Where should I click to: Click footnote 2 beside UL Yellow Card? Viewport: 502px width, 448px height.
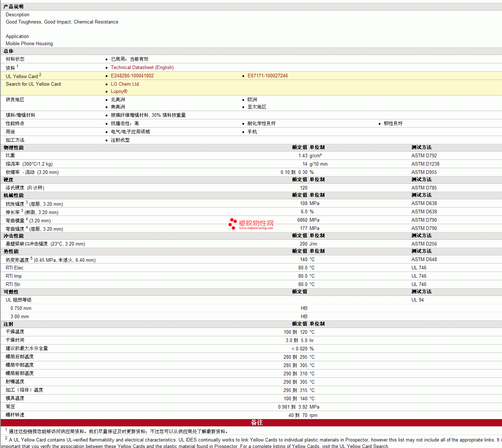coord(40,75)
